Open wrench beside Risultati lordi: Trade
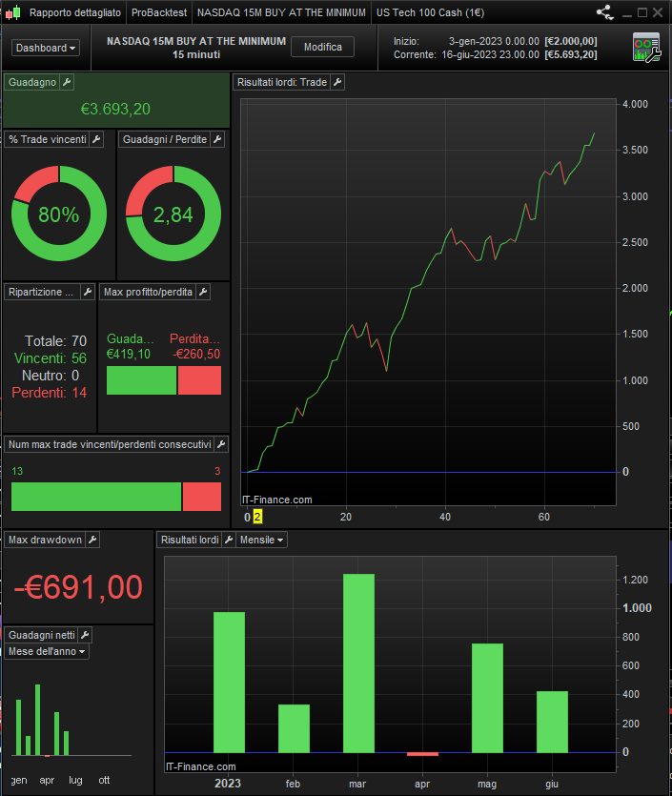Screen dimensions: 672x796 tap(337, 82)
